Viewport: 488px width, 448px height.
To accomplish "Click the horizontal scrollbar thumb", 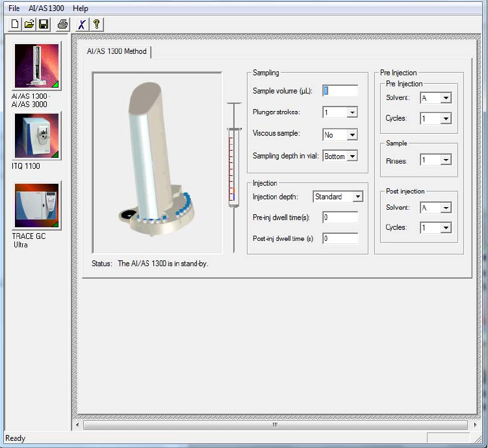I will (x=276, y=425).
